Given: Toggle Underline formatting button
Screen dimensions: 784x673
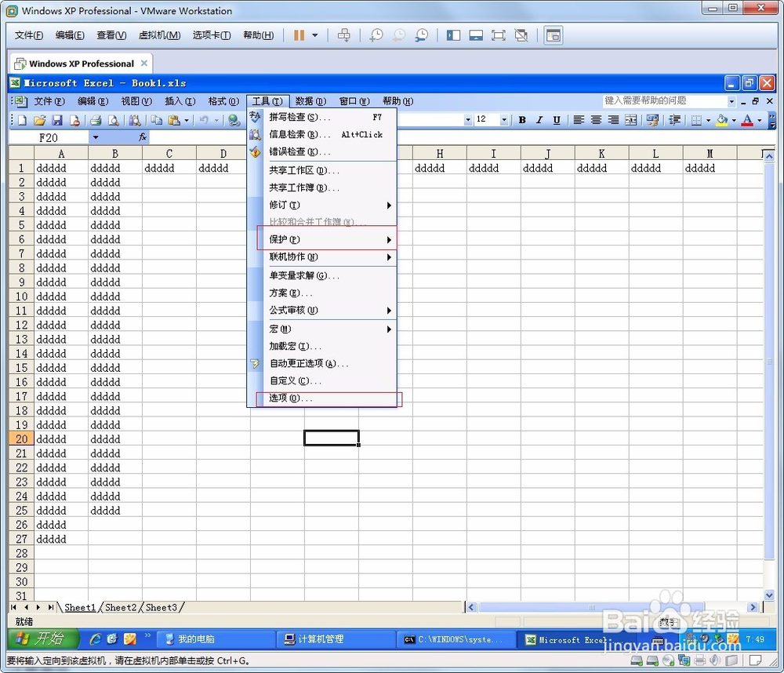Looking at the screenshot, I should click(x=557, y=119).
